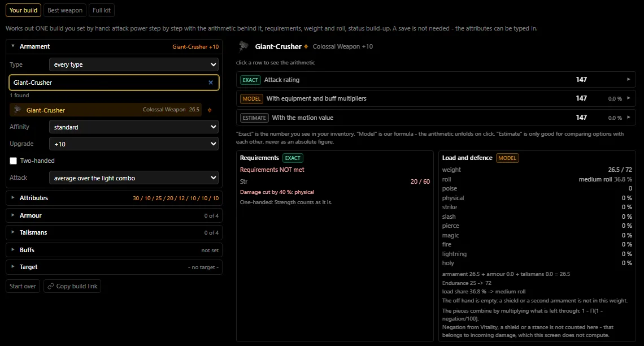Click the weapon name search field
This screenshot has height=346, width=644.
(x=114, y=83)
